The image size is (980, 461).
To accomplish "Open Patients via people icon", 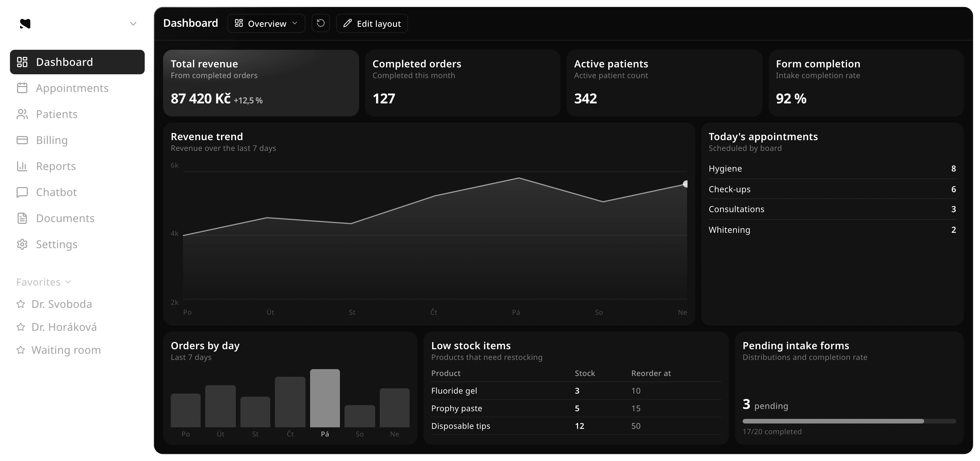I will pyautogui.click(x=22, y=114).
